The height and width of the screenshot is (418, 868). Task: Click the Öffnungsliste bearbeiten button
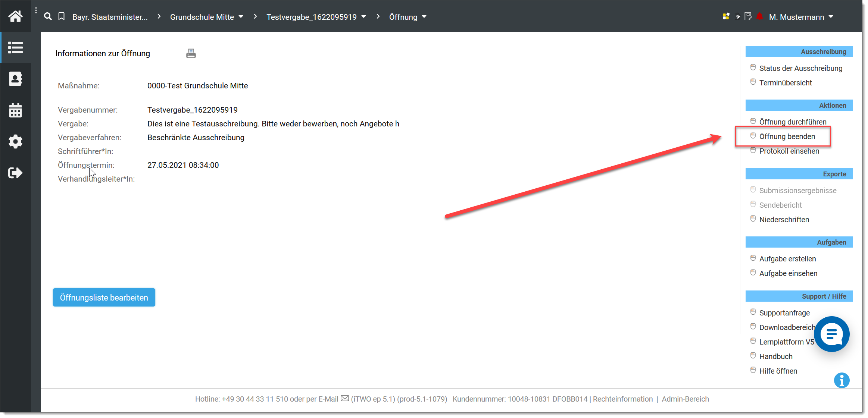pyautogui.click(x=104, y=297)
